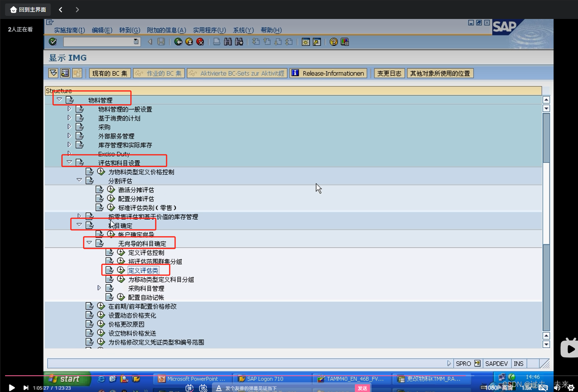Expand the 采购 node
The width and height of the screenshot is (578, 392).
click(69, 127)
